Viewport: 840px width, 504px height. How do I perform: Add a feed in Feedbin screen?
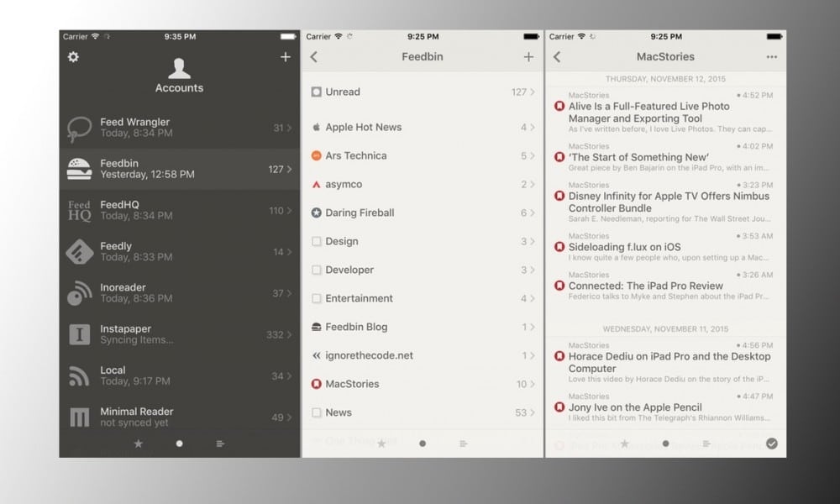(528, 57)
